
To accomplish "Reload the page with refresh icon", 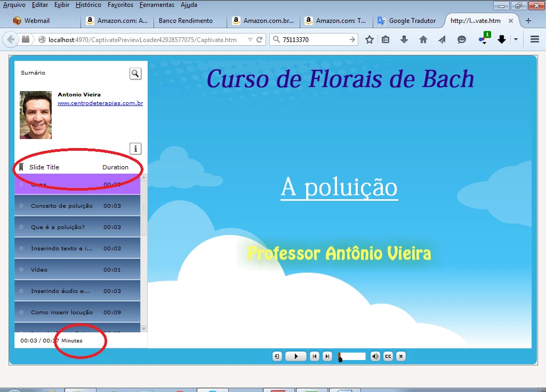I will (x=260, y=39).
